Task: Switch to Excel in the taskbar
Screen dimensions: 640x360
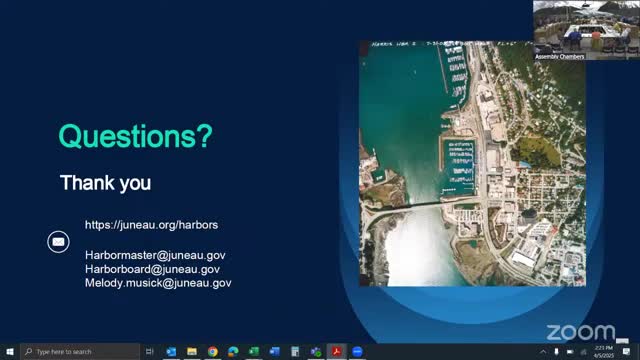Action: (x=254, y=351)
